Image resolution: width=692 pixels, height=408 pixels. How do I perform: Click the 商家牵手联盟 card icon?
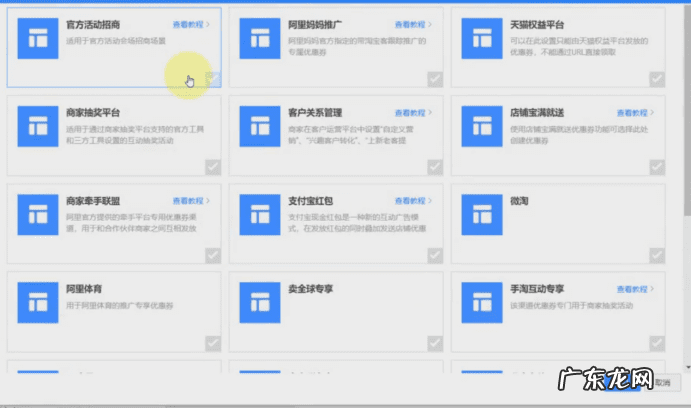point(38,215)
